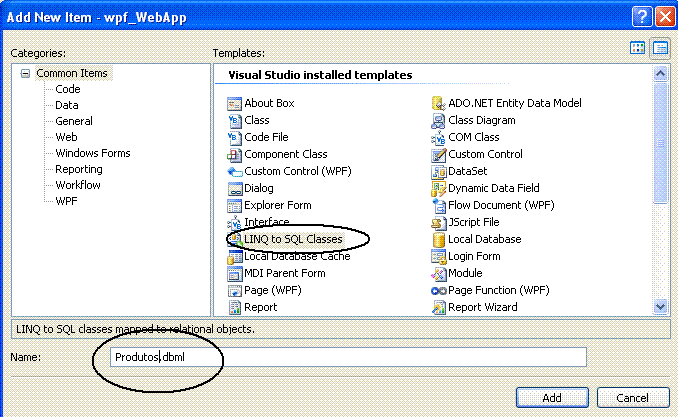Select the Class Diagram icon
The width and height of the screenshot is (679, 417).
coord(438,120)
